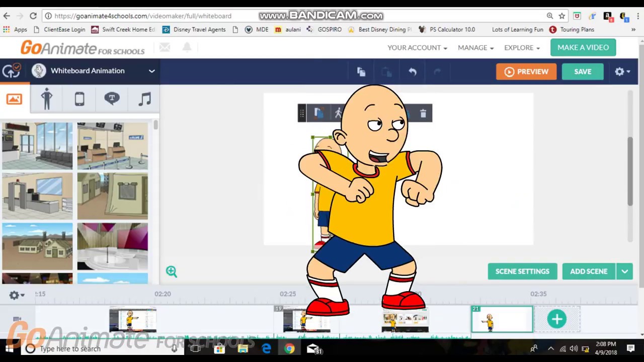This screenshot has width=644, height=362.
Task: Click the 02:35 timeline marker
Action: point(538,294)
